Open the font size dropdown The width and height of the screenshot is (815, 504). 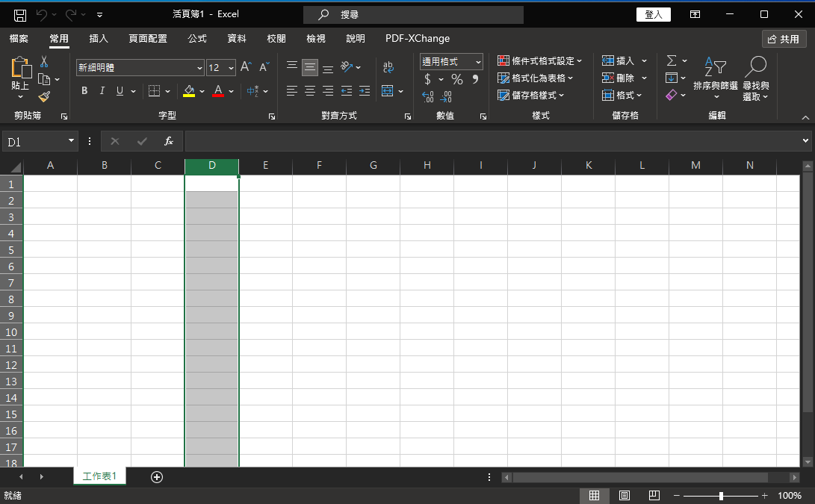click(232, 67)
